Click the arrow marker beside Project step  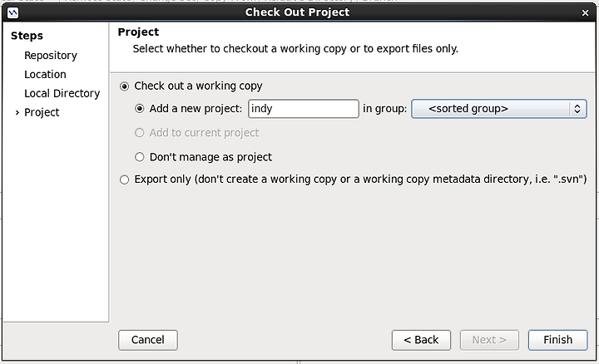[x=17, y=112]
